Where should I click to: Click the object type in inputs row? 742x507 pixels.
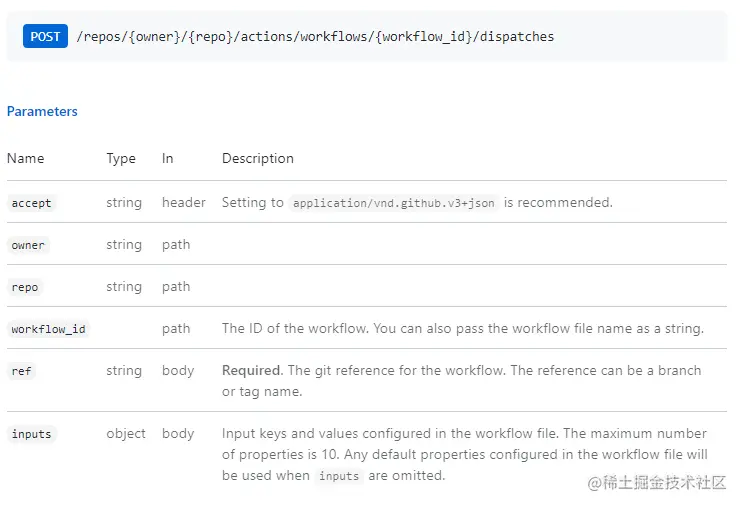click(x=126, y=433)
